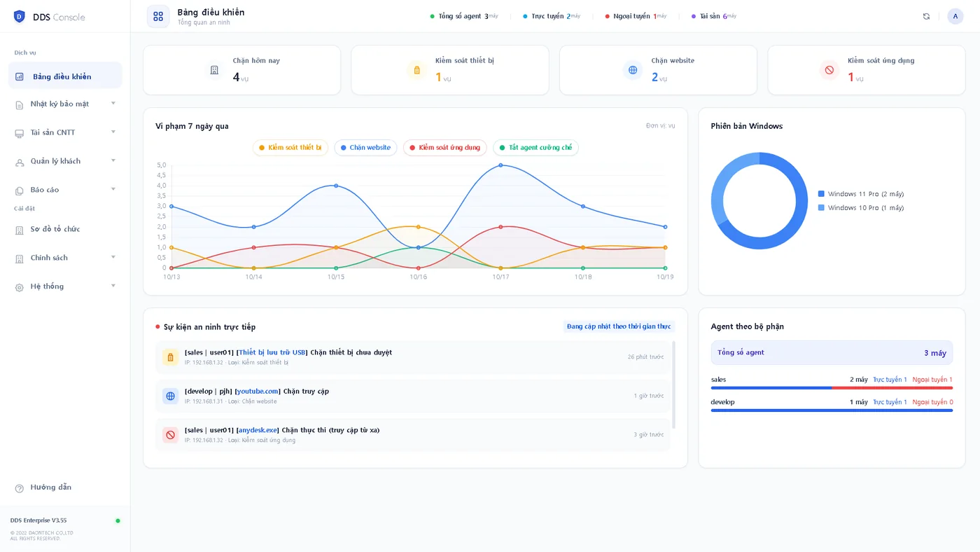The image size is (980, 552).
Task: Toggle the Kiểm soát thiết bị chart legend
Action: [290, 148]
